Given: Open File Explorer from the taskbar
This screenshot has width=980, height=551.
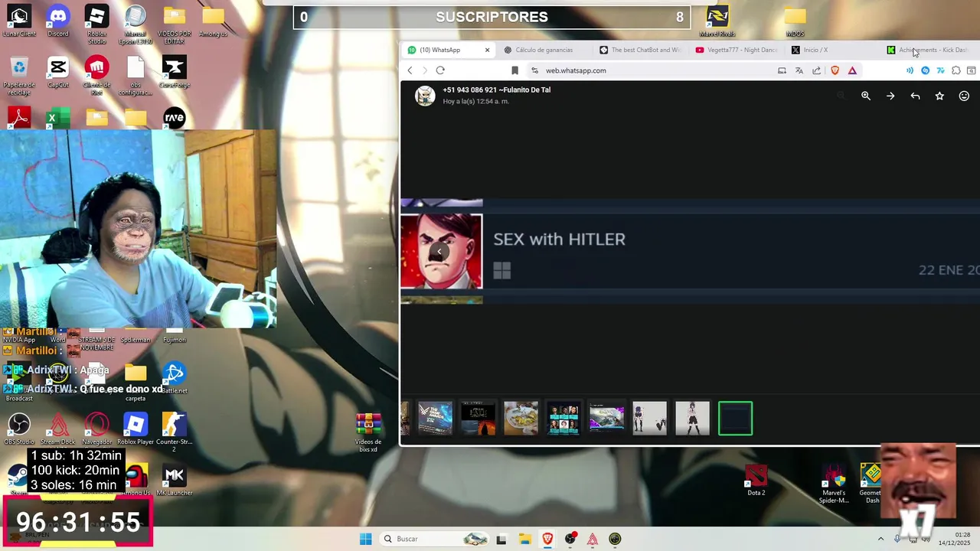Looking at the screenshot, I should 524,539.
